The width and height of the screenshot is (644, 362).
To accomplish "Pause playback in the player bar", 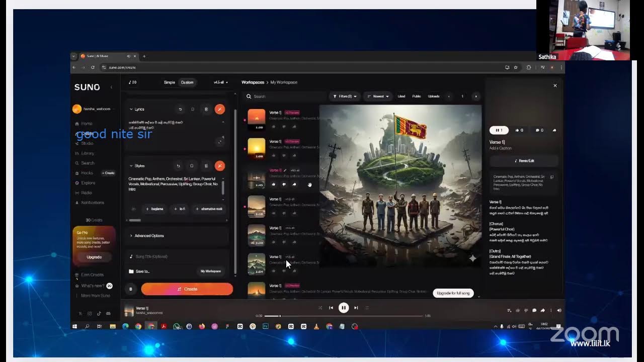I will (x=344, y=308).
